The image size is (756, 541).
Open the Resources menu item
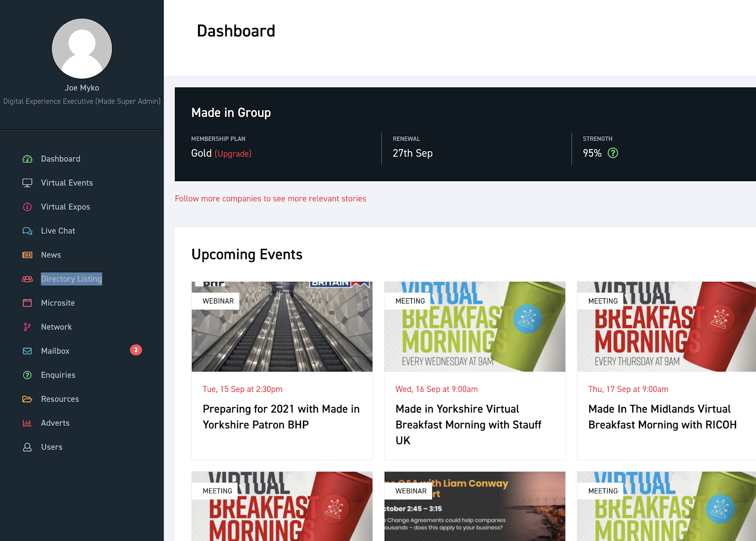(60, 399)
